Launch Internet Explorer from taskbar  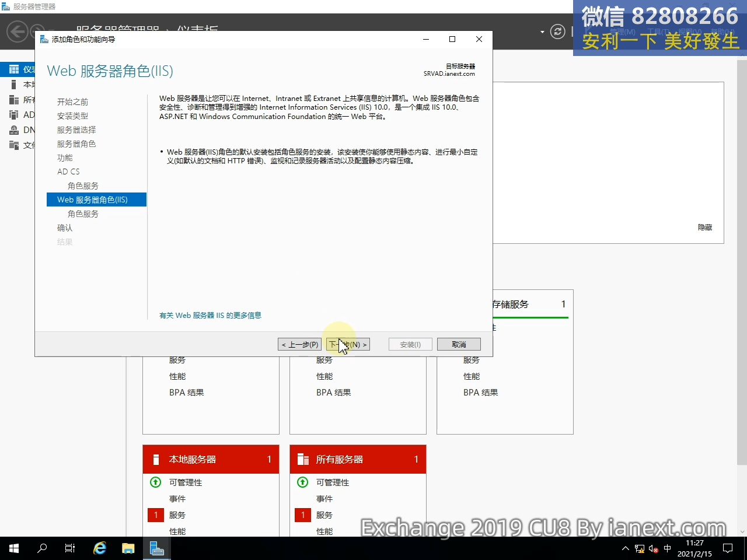100,548
